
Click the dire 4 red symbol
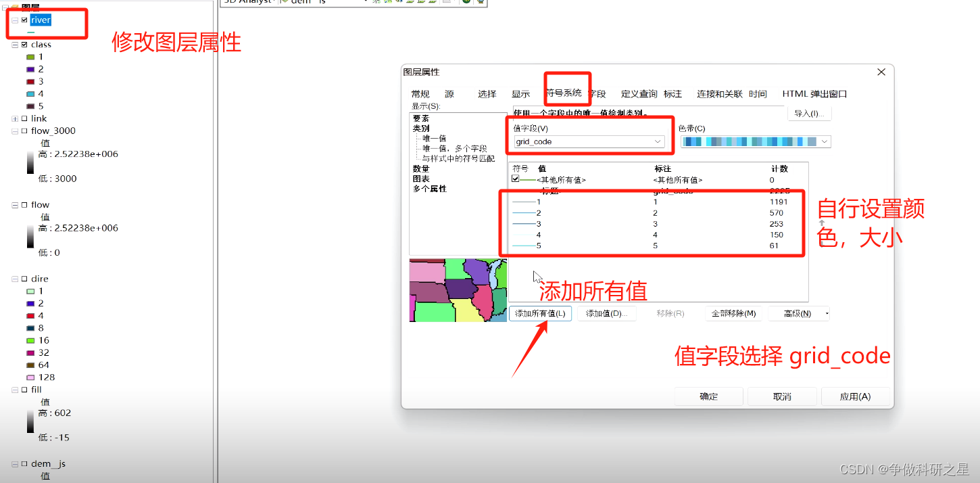pyautogui.click(x=30, y=315)
